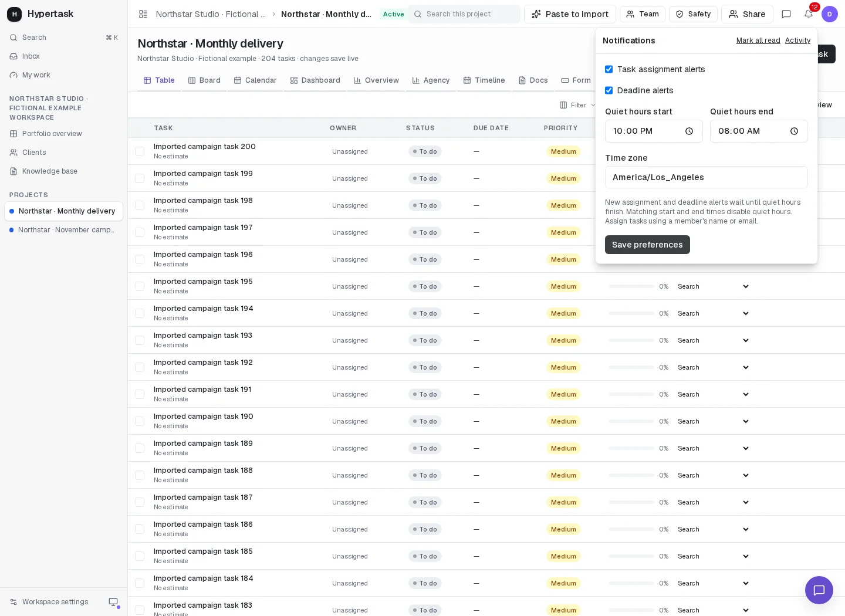The width and height of the screenshot is (845, 616).
Task: Open the Quiet hours end clock picker
Action: coord(795,131)
